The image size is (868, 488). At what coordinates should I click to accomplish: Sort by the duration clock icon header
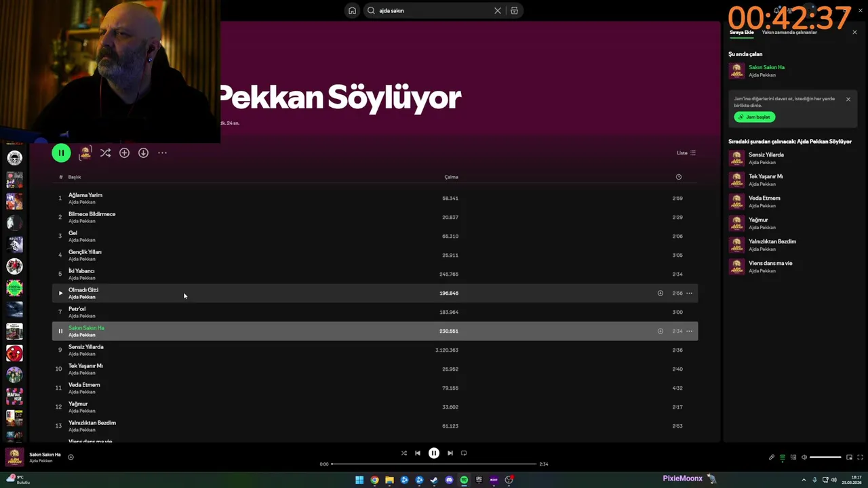[x=678, y=177]
